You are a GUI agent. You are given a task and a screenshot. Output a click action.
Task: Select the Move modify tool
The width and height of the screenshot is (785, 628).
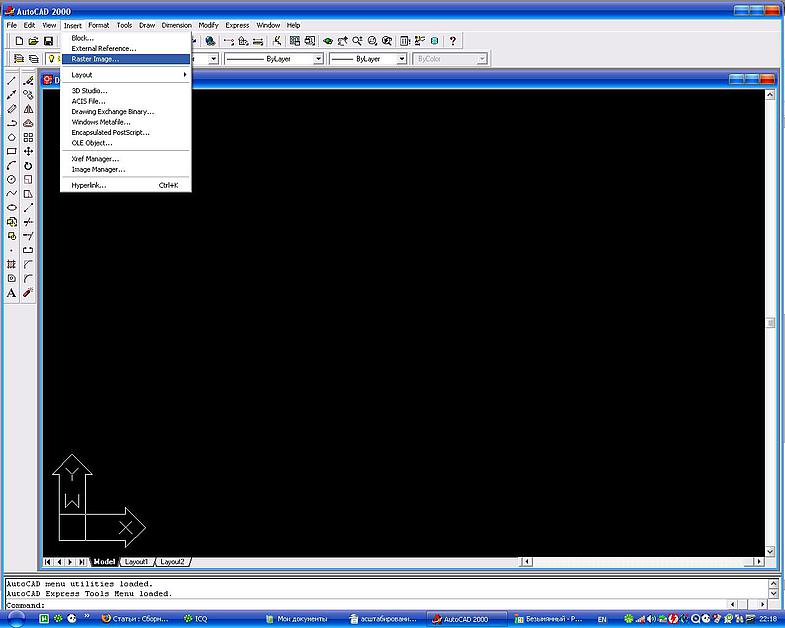coord(29,151)
